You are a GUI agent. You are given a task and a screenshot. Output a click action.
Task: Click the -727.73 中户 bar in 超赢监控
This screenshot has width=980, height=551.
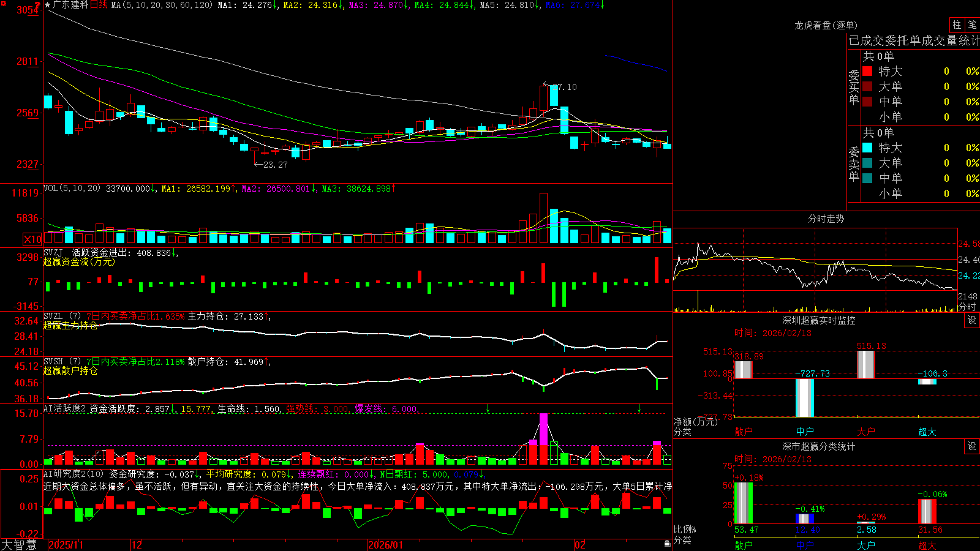(x=805, y=398)
